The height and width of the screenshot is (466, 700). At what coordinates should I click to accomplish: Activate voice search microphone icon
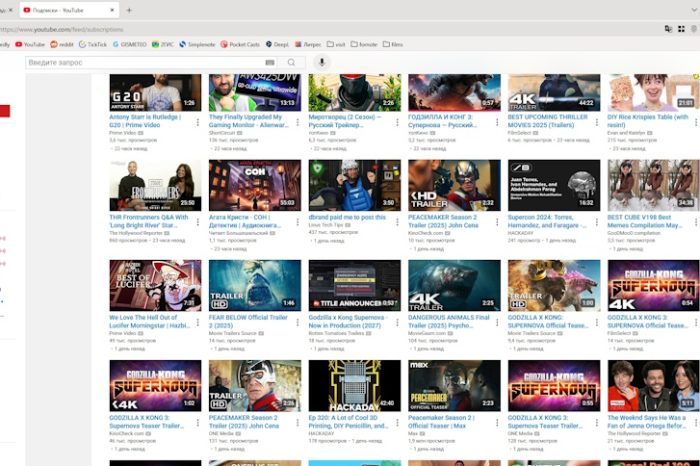coord(322,62)
